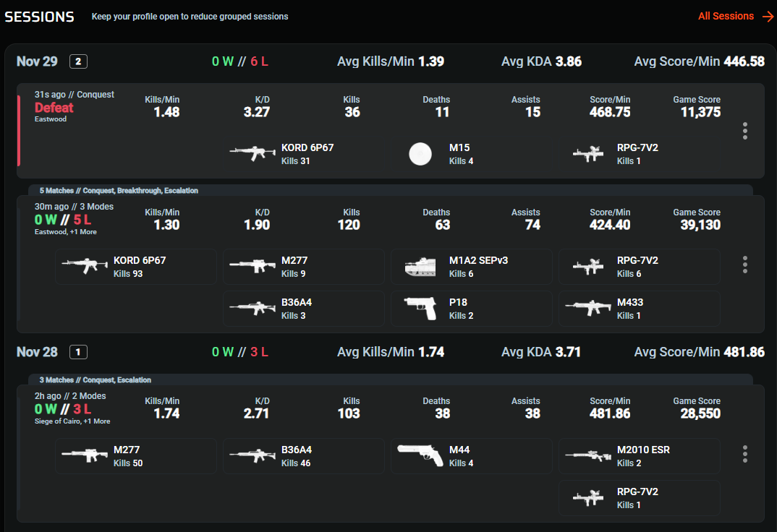
Task: Click the K/D 2.71 value
Action: (x=256, y=413)
